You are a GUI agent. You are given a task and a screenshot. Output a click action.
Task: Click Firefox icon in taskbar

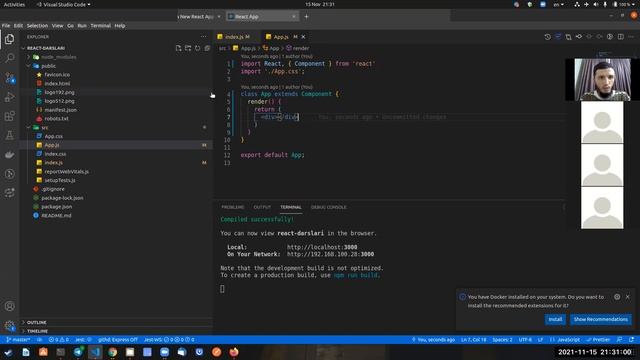click(x=234, y=352)
